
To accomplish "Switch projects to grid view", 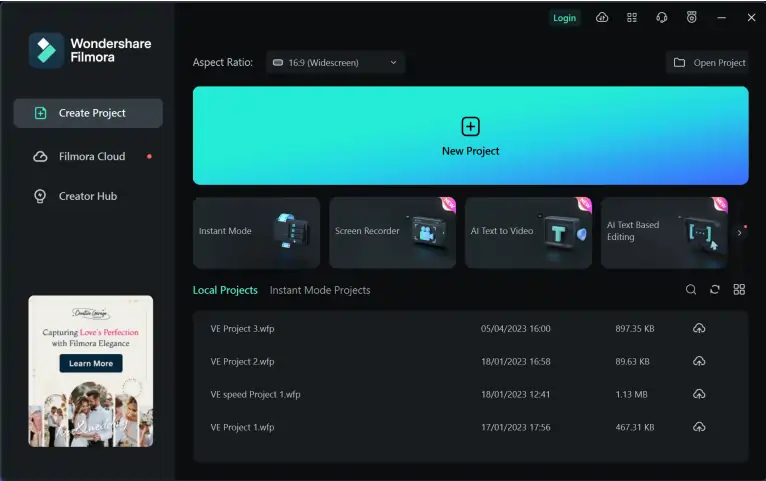I will click(739, 290).
